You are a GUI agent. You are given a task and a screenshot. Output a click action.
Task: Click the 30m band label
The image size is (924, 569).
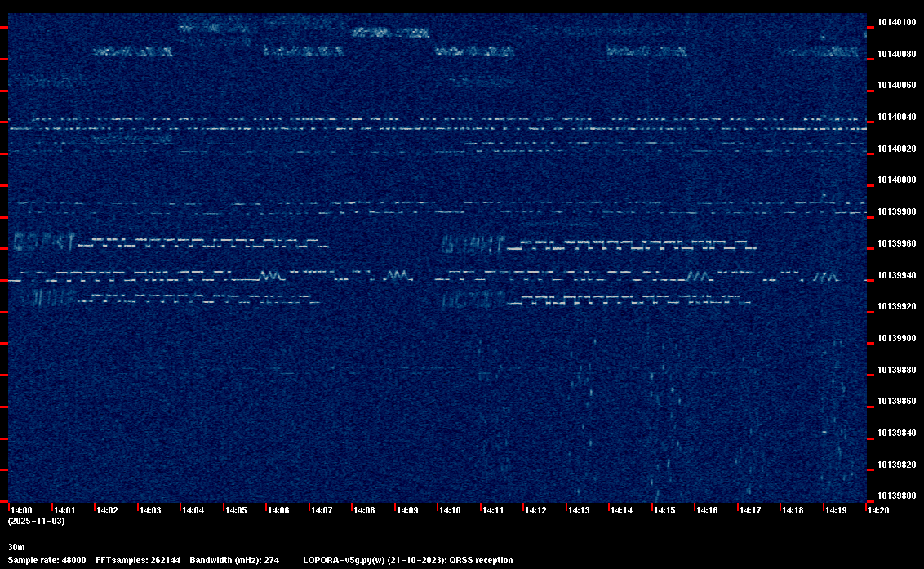pos(16,547)
